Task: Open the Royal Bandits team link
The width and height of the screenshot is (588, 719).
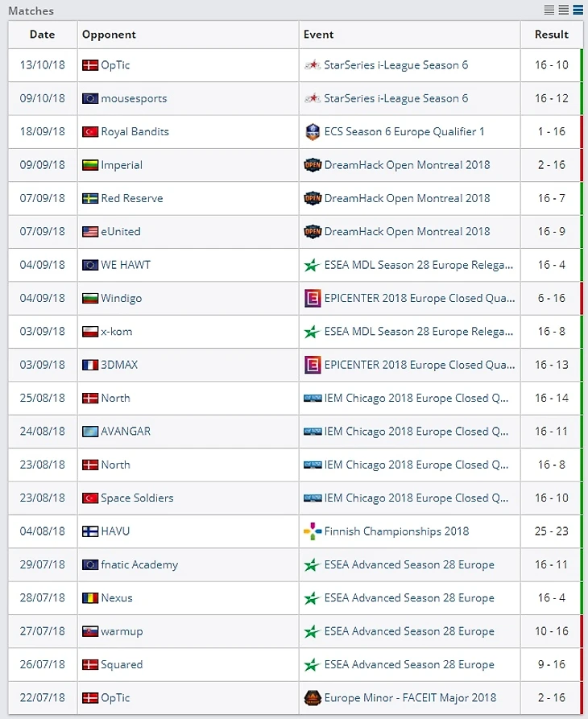Action: point(135,131)
